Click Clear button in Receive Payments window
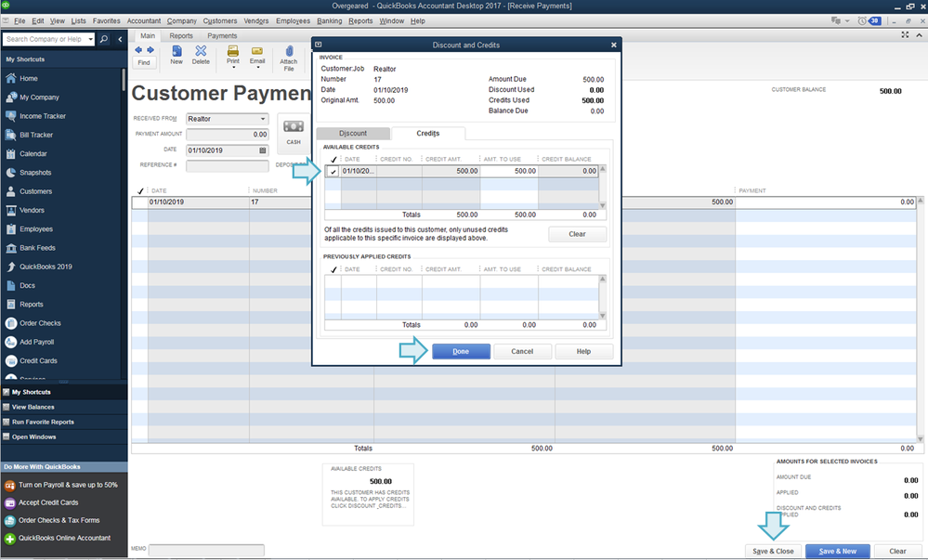 (x=897, y=551)
